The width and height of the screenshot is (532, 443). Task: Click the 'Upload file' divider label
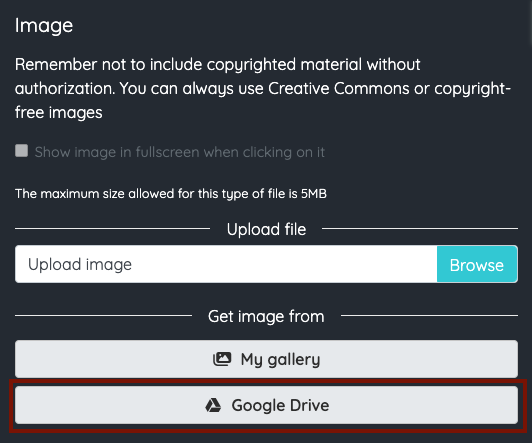(266, 229)
